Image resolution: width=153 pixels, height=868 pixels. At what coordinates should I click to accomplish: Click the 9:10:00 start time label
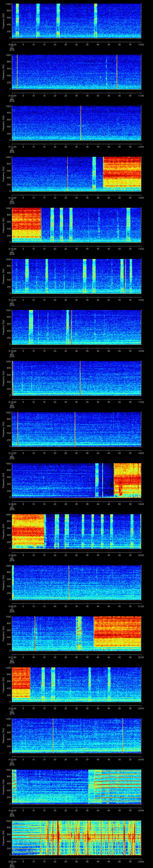click(x=12, y=96)
